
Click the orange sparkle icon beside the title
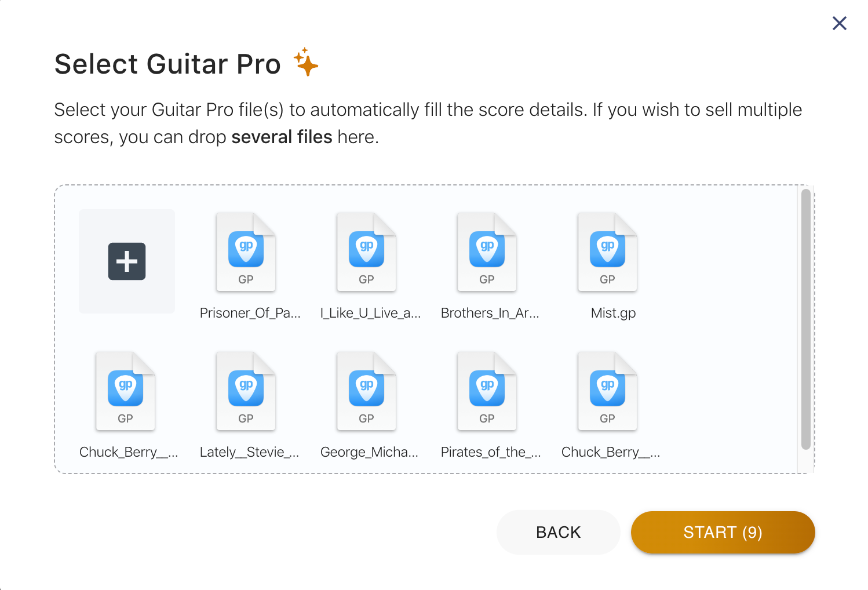[x=306, y=62]
